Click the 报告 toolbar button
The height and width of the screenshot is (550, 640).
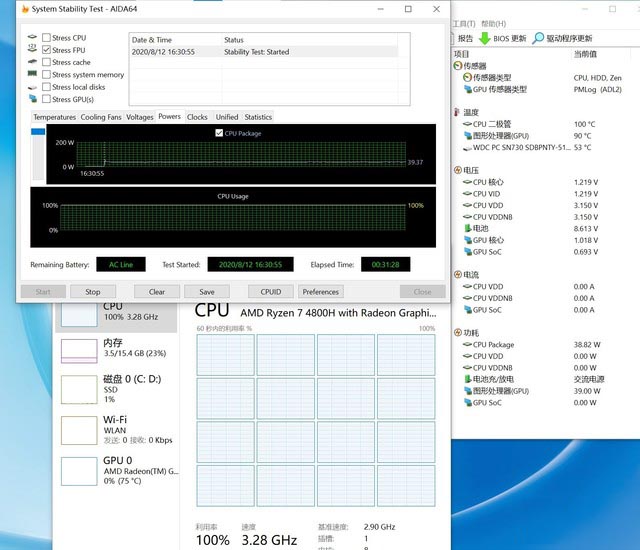coord(465,38)
